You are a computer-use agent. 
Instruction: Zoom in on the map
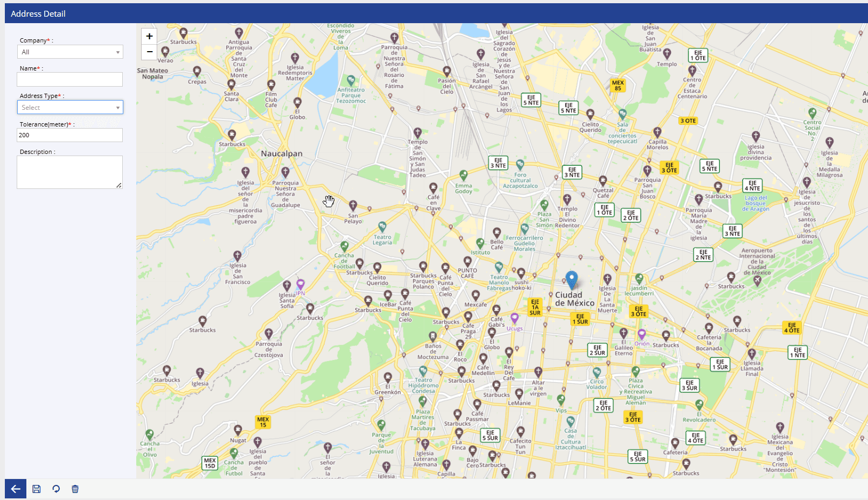click(149, 37)
